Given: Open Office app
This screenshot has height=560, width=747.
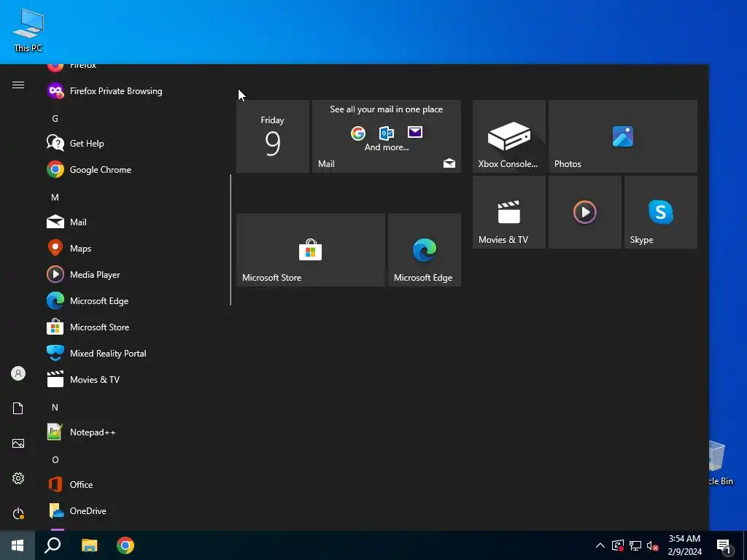Looking at the screenshot, I should click(x=133, y=485).
